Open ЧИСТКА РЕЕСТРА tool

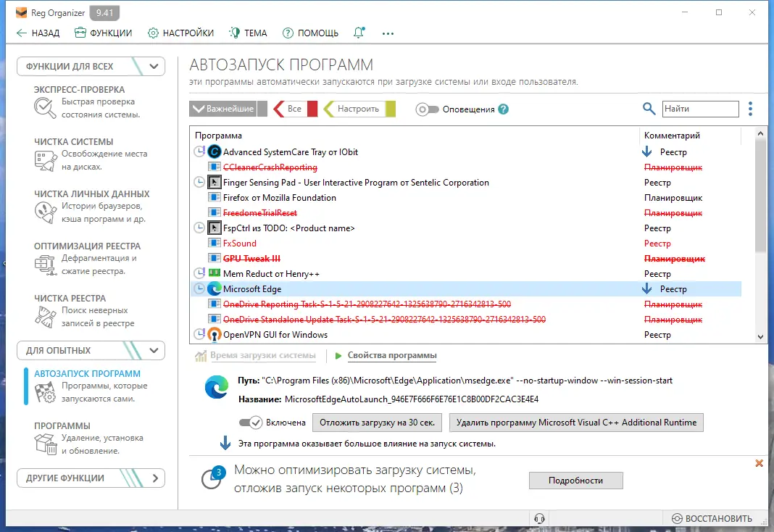[x=84, y=310]
